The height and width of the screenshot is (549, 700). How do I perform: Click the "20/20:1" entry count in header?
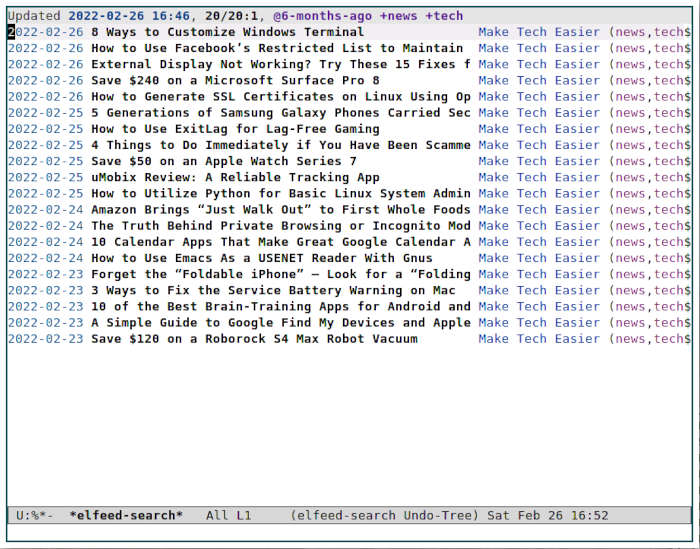pyautogui.click(x=231, y=16)
